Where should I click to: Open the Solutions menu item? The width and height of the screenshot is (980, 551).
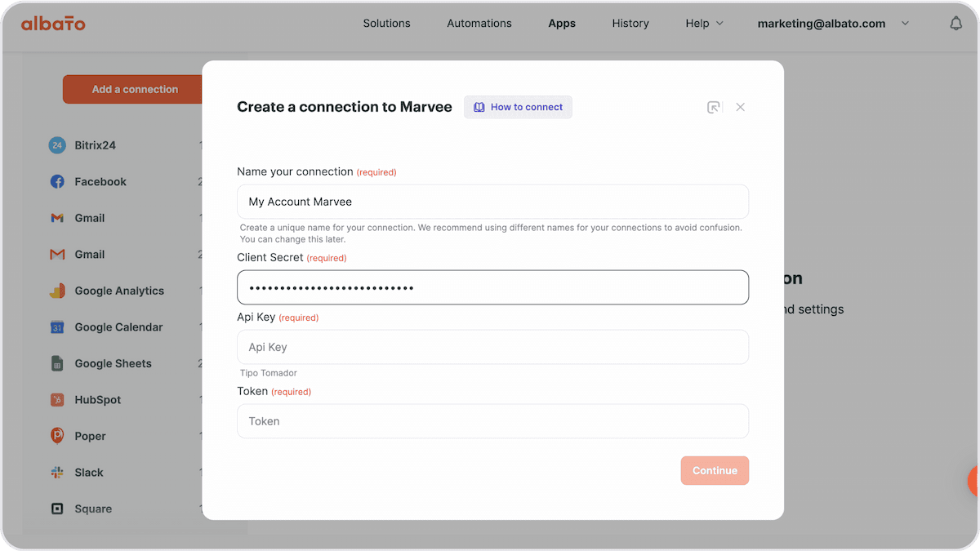[x=387, y=24]
